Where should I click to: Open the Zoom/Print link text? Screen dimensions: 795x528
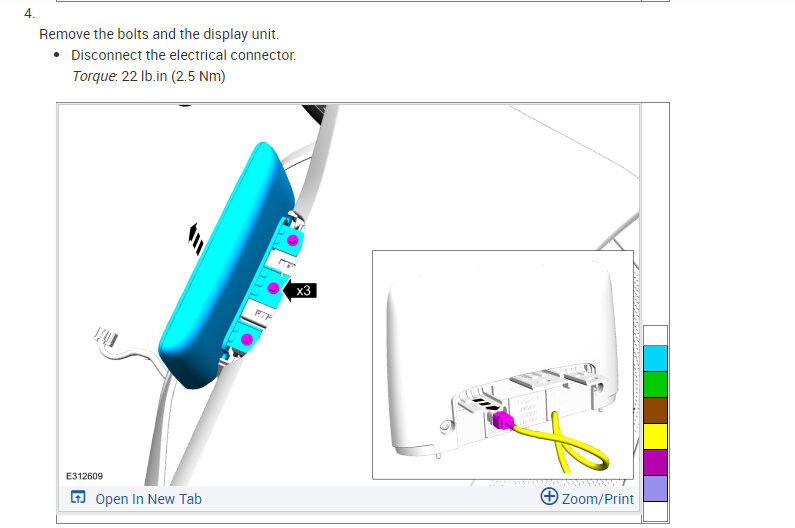(598, 499)
